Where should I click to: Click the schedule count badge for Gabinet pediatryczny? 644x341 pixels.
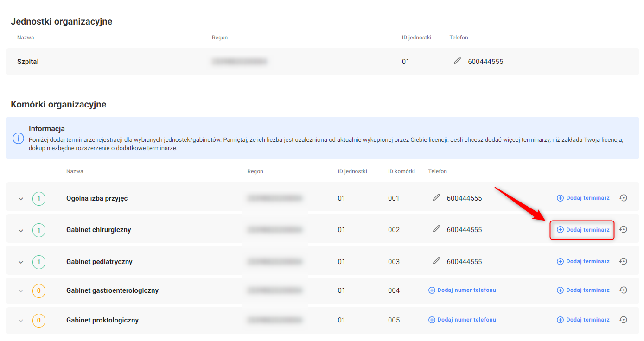tap(39, 262)
